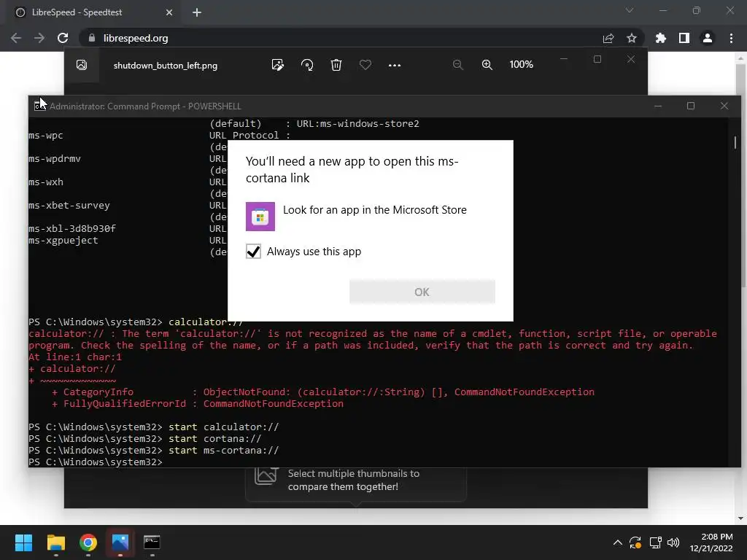Click the 100% zoom level in Photos

[x=521, y=64]
